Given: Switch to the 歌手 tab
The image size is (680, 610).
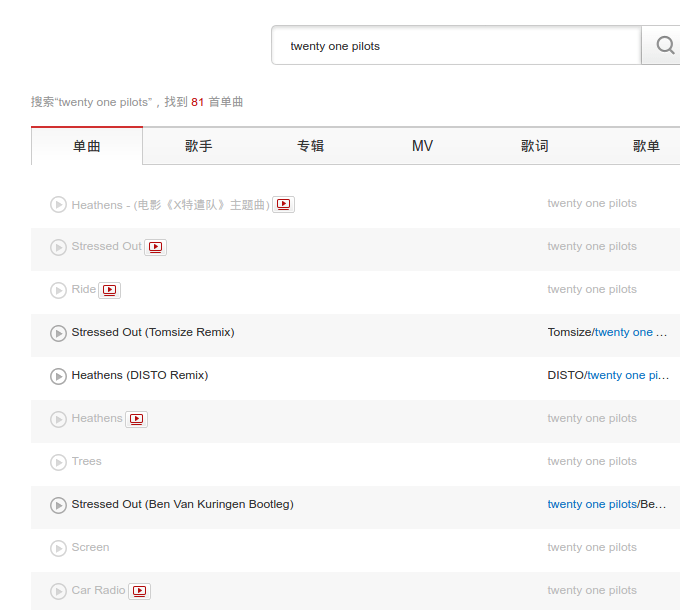Looking at the screenshot, I should (199, 146).
